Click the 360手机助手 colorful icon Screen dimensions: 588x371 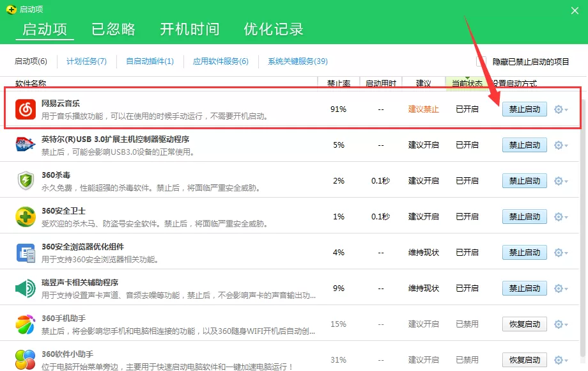coord(26,324)
